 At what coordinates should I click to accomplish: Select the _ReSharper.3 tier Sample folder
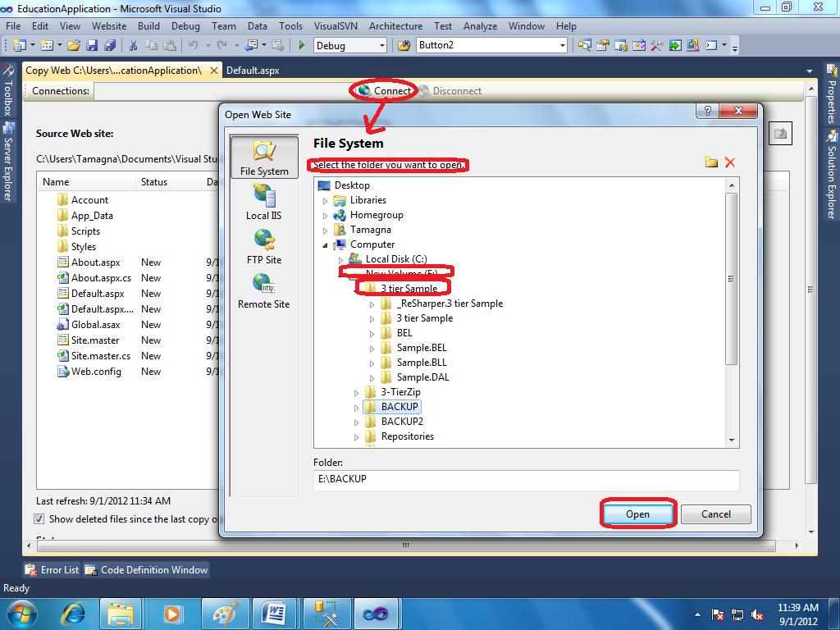(450, 304)
